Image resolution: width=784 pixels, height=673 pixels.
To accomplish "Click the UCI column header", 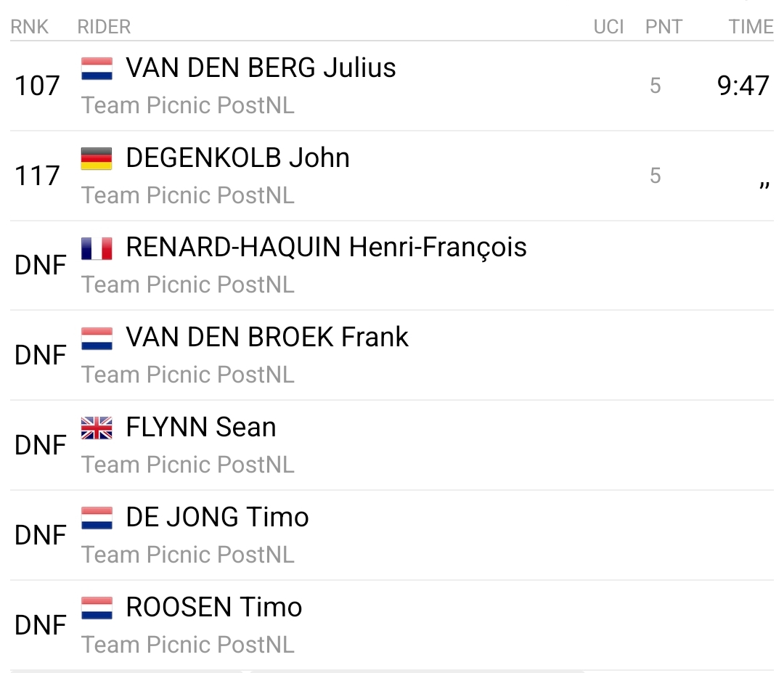I will (608, 28).
